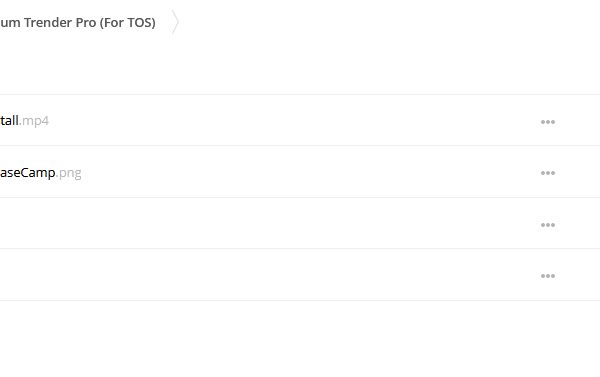Expand the three-dot menu on the last row
This screenshot has width=600, height=377.
(548, 276)
